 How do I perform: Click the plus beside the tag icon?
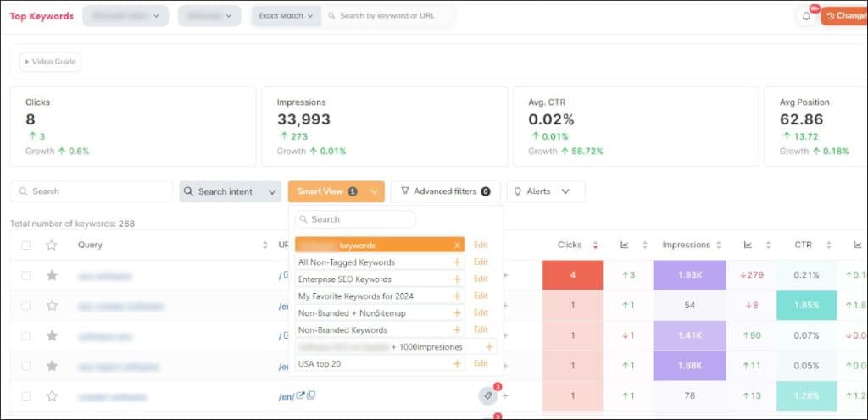pos(505,395)
